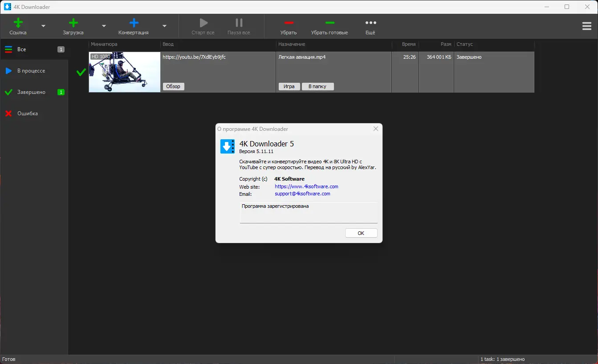Click the Все count badge
Screen dimensions: 598x364
pos(61,49)
